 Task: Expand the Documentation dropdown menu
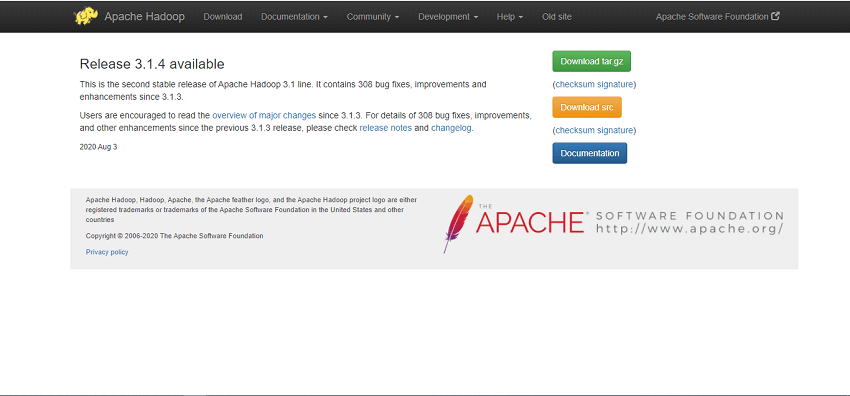tap(294, 17)
